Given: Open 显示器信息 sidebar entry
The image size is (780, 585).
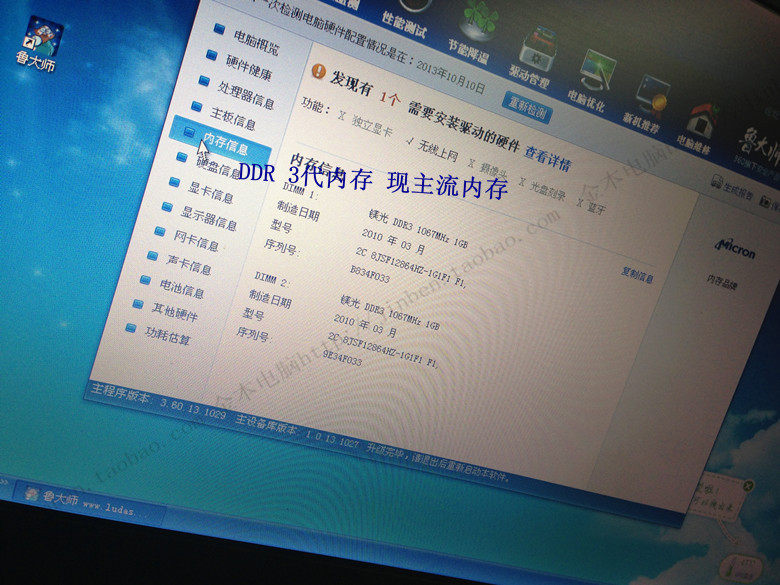Looking at the screenshot, I should coord(208,218).
